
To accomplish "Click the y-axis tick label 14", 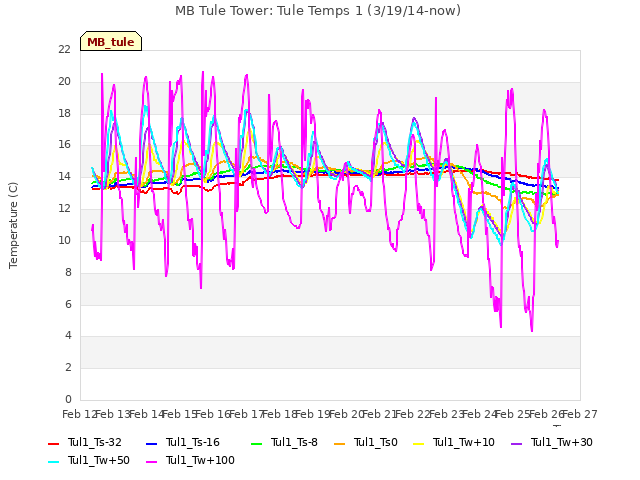I will [64, 176].
